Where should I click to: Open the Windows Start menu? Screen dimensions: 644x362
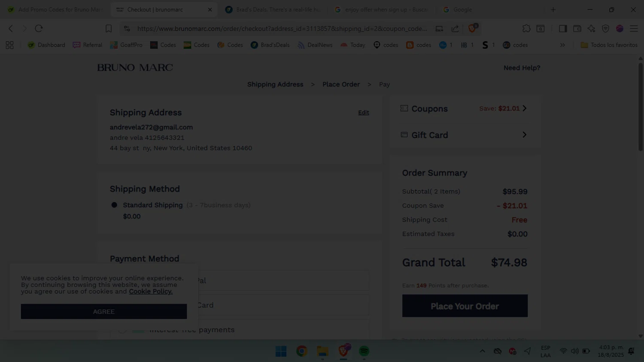tap(281, 351)
